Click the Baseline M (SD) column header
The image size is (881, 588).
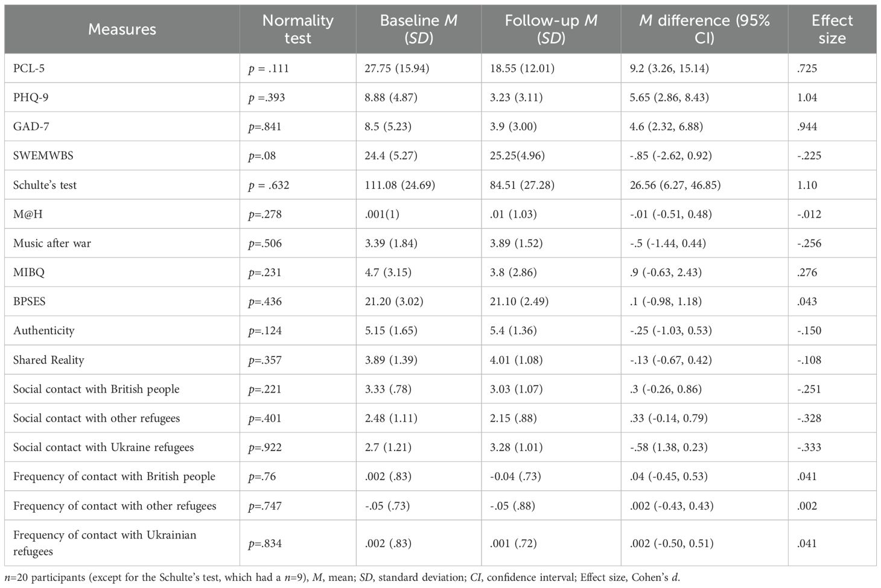[418, 29]
